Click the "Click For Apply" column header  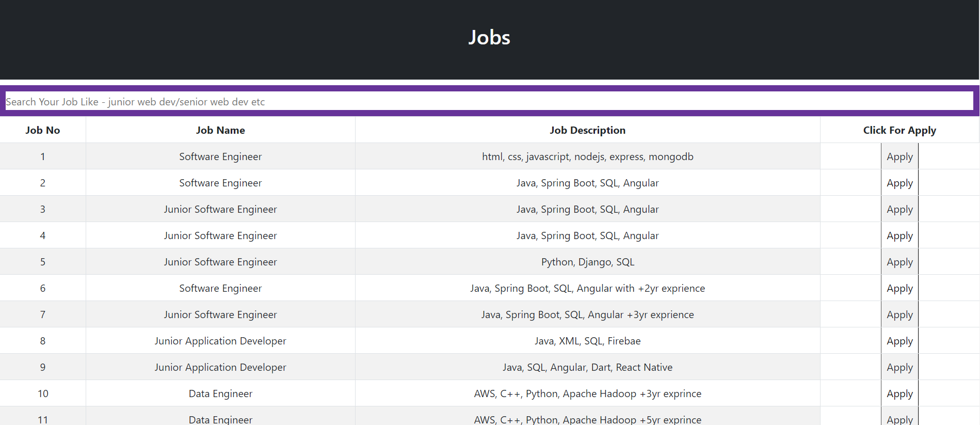(x=899, y=130)
